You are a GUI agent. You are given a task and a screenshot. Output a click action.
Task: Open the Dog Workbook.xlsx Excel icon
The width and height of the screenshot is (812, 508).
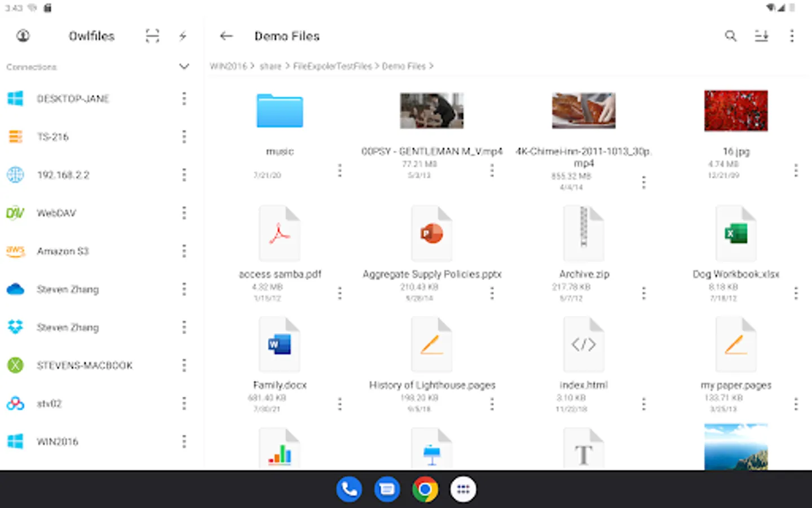point(736,233)
